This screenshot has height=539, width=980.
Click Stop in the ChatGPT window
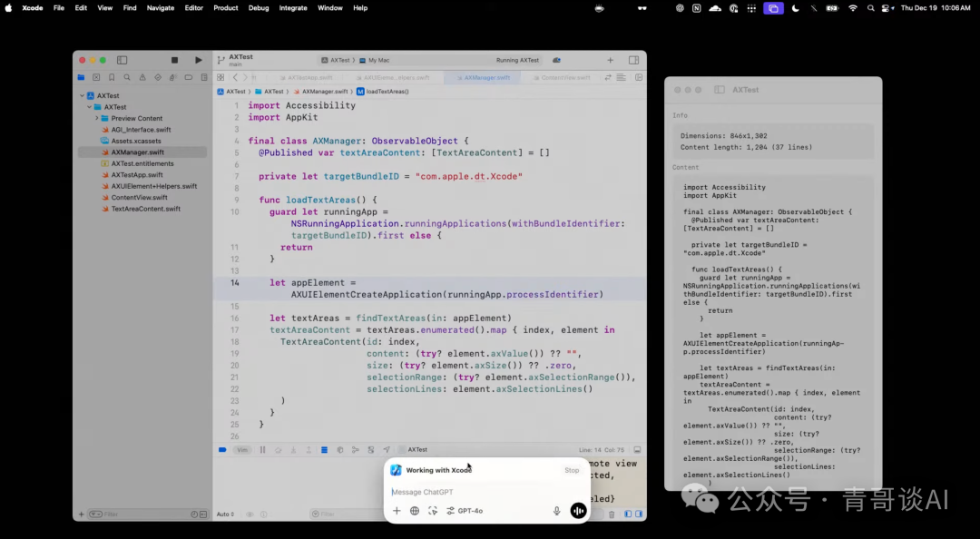(x=572, y=470)
